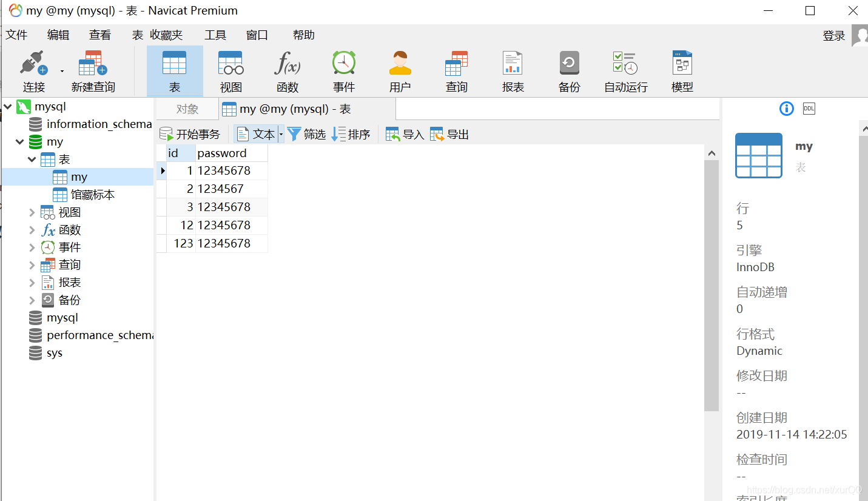The width and height of the screenshot is (868, 501).
Task: Show the general info panel icon
Action: tap(786, 109)
